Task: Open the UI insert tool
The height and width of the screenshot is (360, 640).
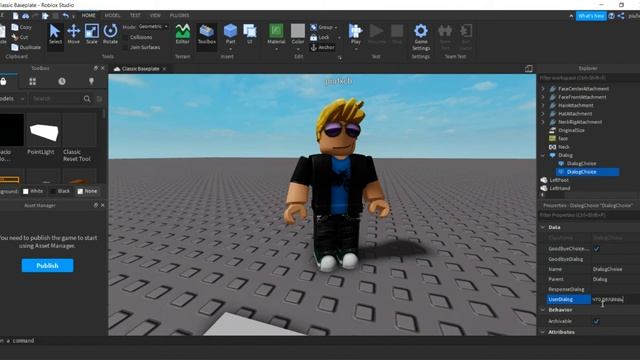Action: pos(249,34)
